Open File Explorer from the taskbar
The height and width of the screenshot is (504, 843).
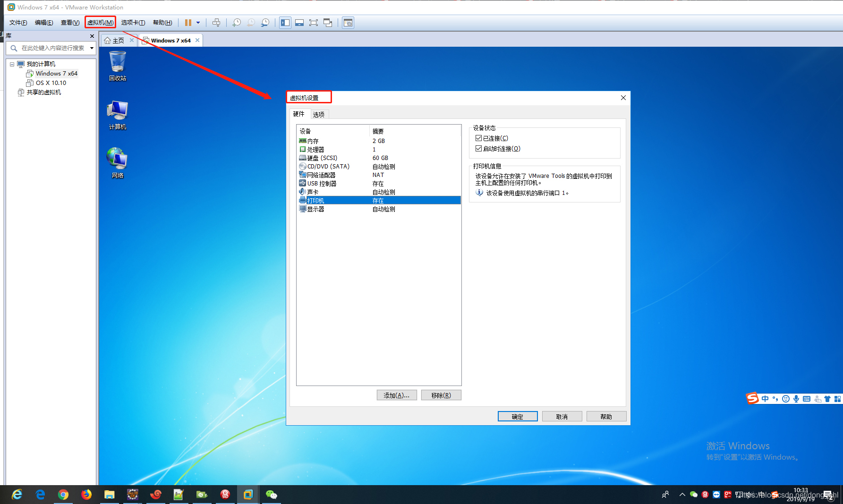(x=110, y=494)
